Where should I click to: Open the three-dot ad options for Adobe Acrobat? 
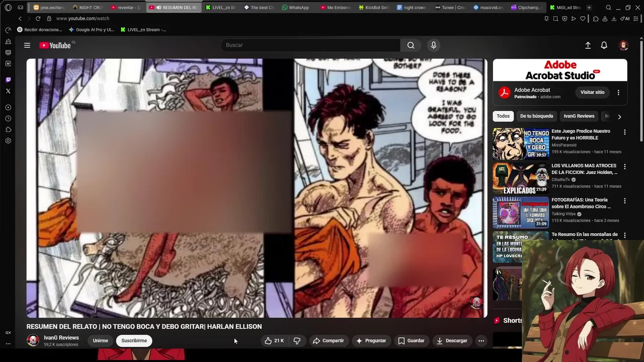618,93
